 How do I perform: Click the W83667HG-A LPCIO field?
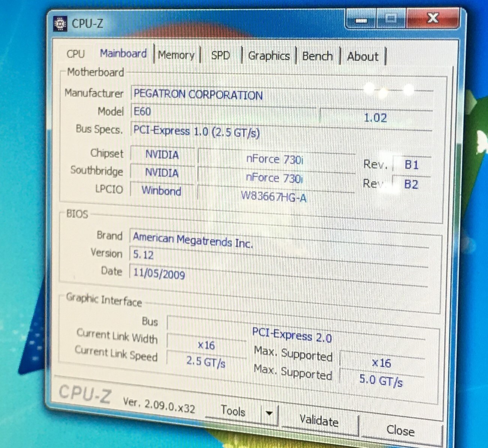(x=275, y=196)
